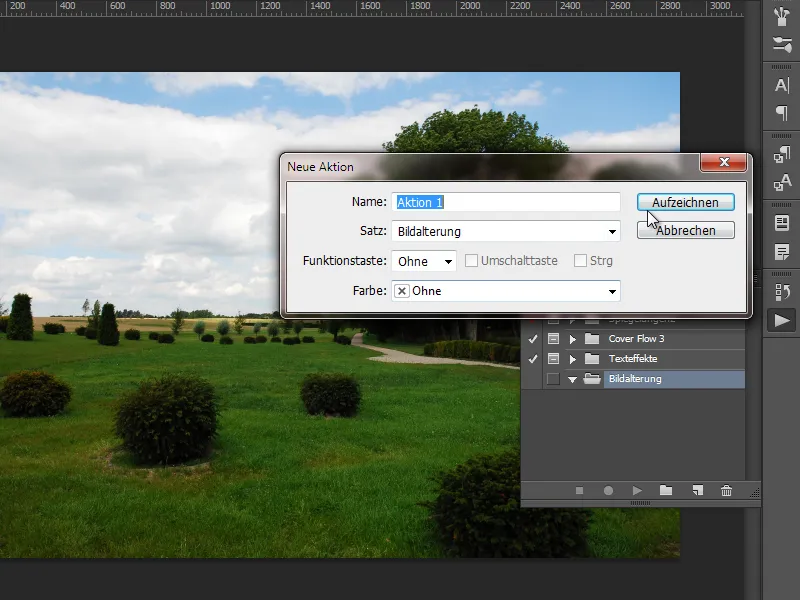
Task: Click the Texteffekte folder icon
Action: (592, 359)
